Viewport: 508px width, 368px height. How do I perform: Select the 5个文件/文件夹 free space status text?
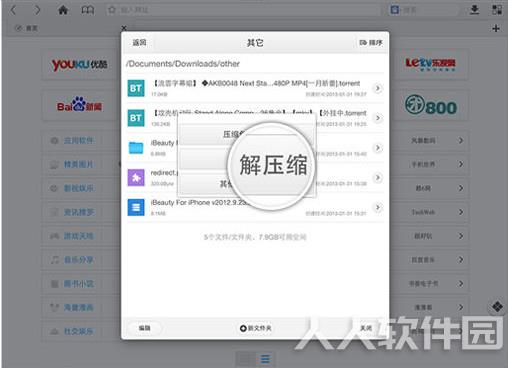[x=255, y=237]
